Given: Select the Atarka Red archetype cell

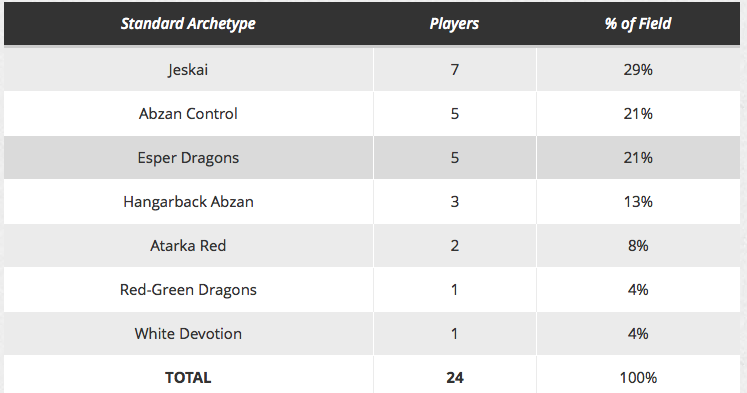Looking at the screenshot, I should (x=188, y=246).
